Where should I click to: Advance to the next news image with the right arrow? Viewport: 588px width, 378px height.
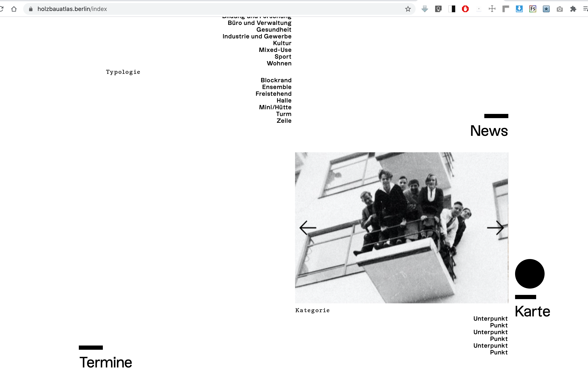pos(495,228)
